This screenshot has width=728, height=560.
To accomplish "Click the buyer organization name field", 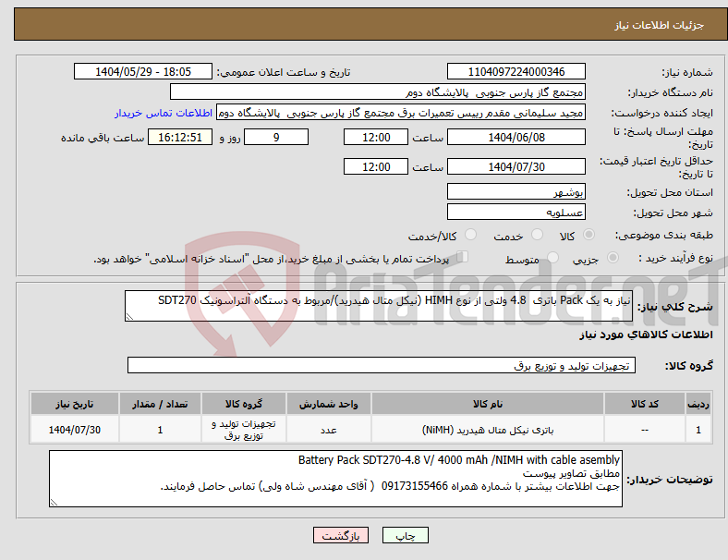I will [x=378, y=91].
